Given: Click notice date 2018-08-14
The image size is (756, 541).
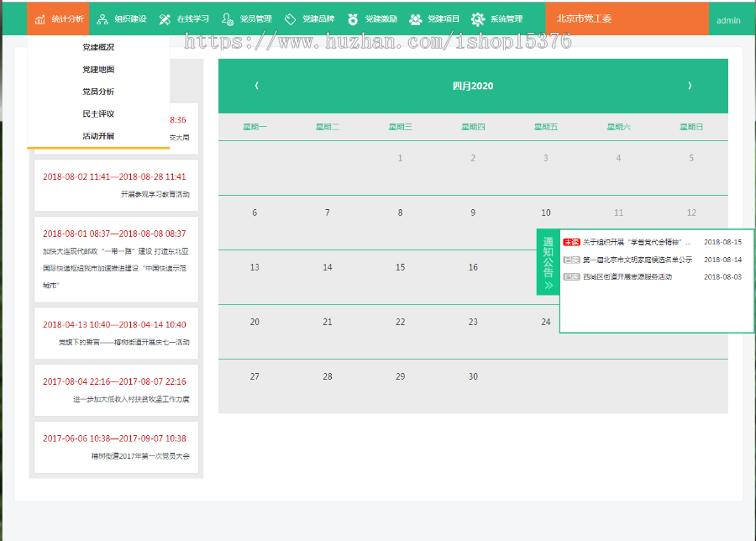Looking at the screenshot, I should pos(722,260).
